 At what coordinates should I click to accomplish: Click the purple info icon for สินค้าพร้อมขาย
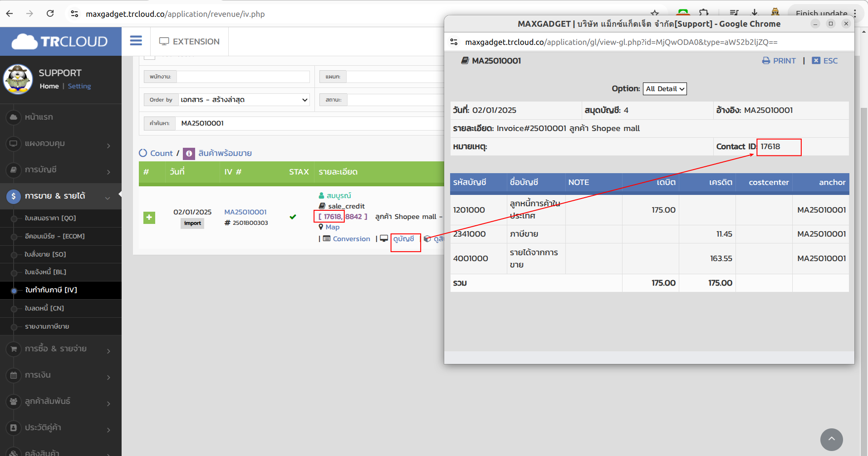click(x=189, y=154)
